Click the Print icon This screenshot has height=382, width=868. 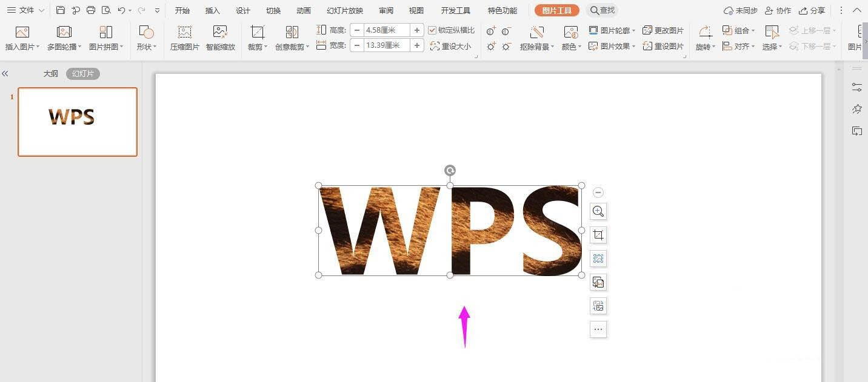point(91,10)
